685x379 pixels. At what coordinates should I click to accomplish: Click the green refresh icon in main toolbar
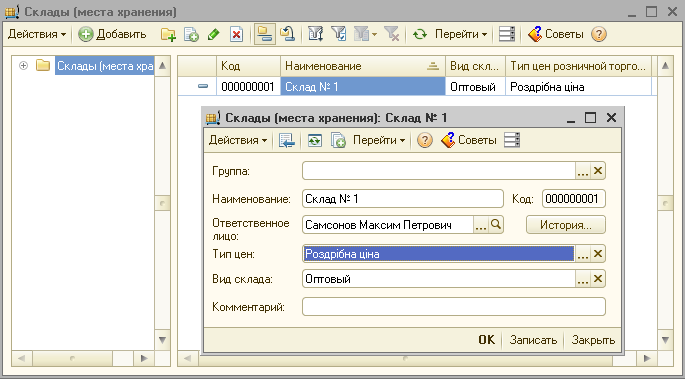(x=420, y=34)
